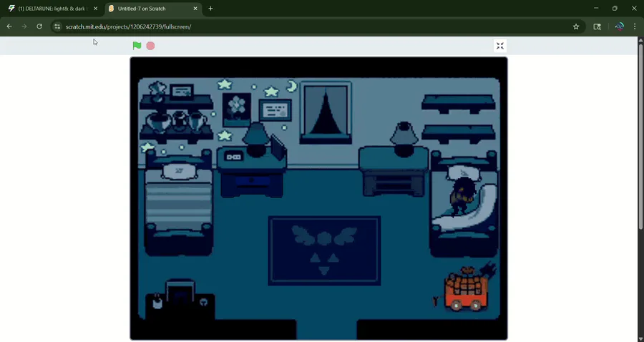
Task: Click the page vertical scrollbar thumb
Action: coord(640,135)
